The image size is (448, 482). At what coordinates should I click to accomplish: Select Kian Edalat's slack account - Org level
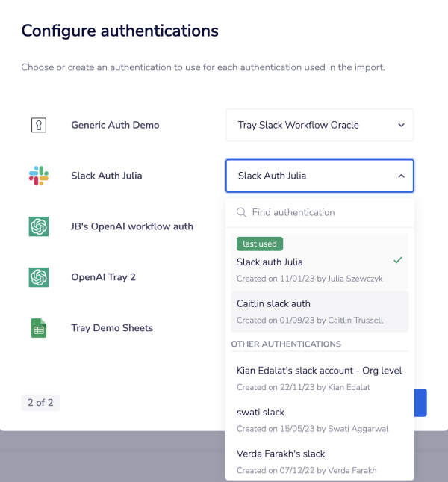tap(320, 378)
